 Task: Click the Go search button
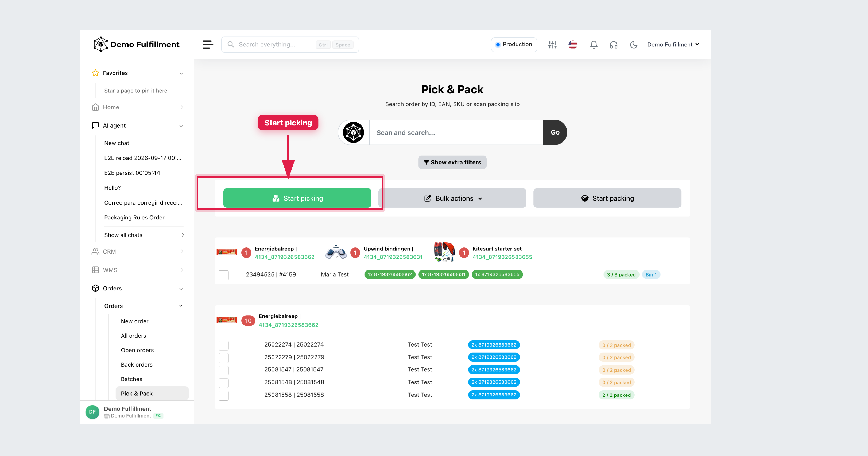coord(555,132)
